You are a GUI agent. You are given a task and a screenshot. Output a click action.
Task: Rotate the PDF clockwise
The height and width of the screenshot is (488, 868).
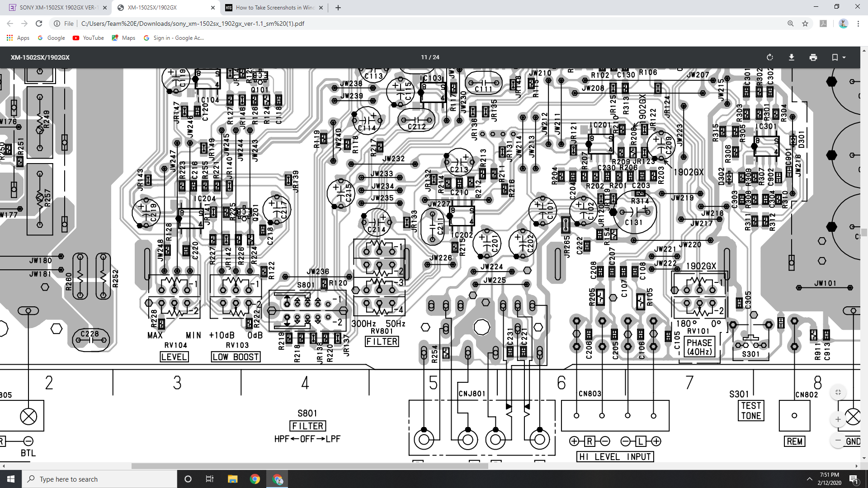[770, 57]
